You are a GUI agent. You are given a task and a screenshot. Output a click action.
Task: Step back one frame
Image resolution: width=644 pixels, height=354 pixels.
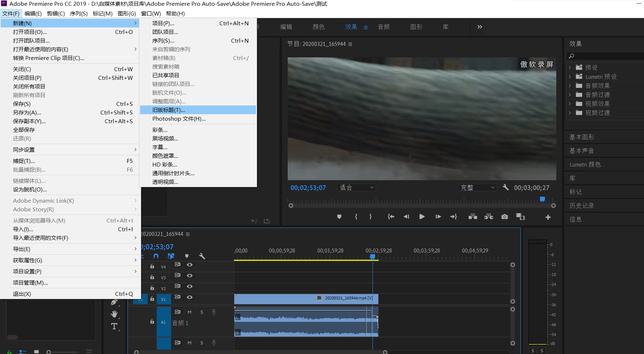[406, 217]
